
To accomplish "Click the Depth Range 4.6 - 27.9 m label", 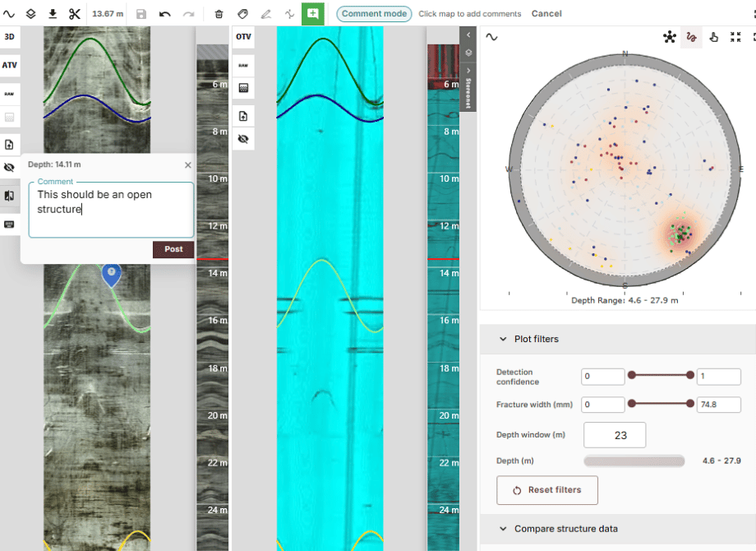I will coord(625,301).
